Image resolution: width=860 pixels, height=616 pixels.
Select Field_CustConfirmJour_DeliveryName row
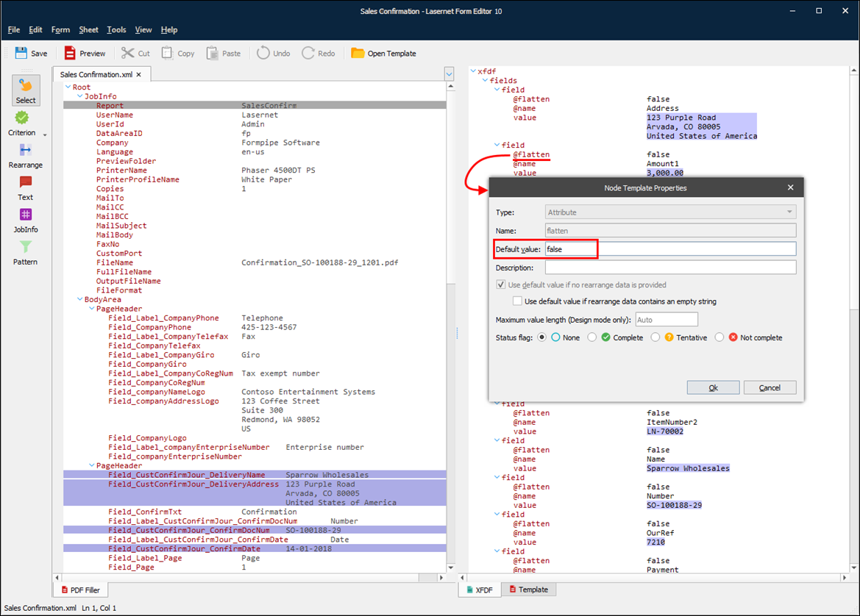(255, 475)
